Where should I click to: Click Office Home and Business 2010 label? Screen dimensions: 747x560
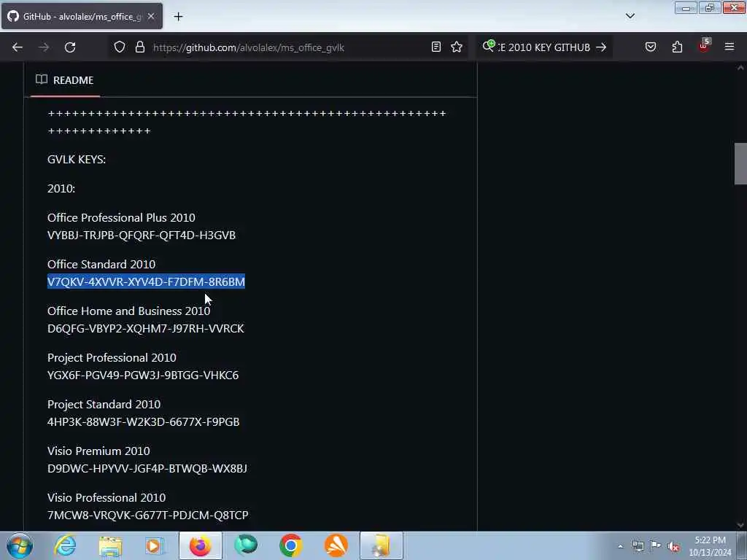coord(128,311)
